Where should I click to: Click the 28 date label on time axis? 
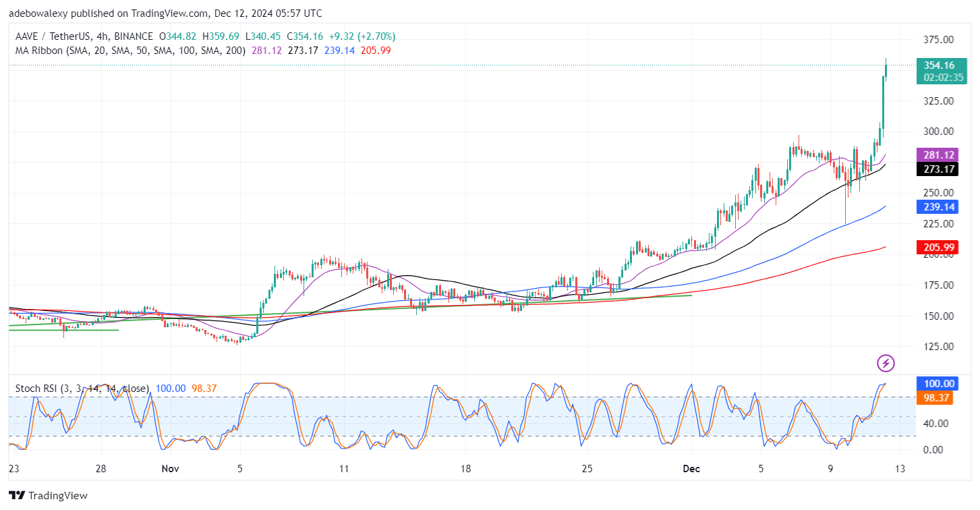(100, 468)
